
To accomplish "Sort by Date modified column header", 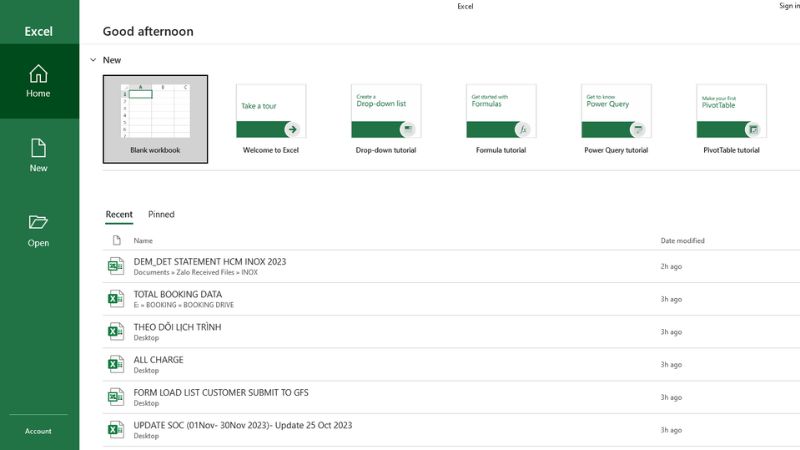I will [x=683, y=240].
